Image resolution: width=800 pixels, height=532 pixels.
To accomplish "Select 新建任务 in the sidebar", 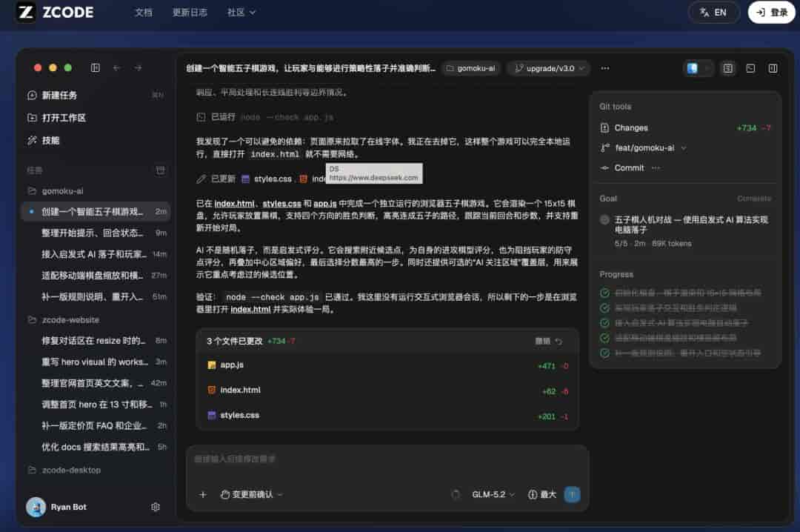I will [x=96, y=96].
